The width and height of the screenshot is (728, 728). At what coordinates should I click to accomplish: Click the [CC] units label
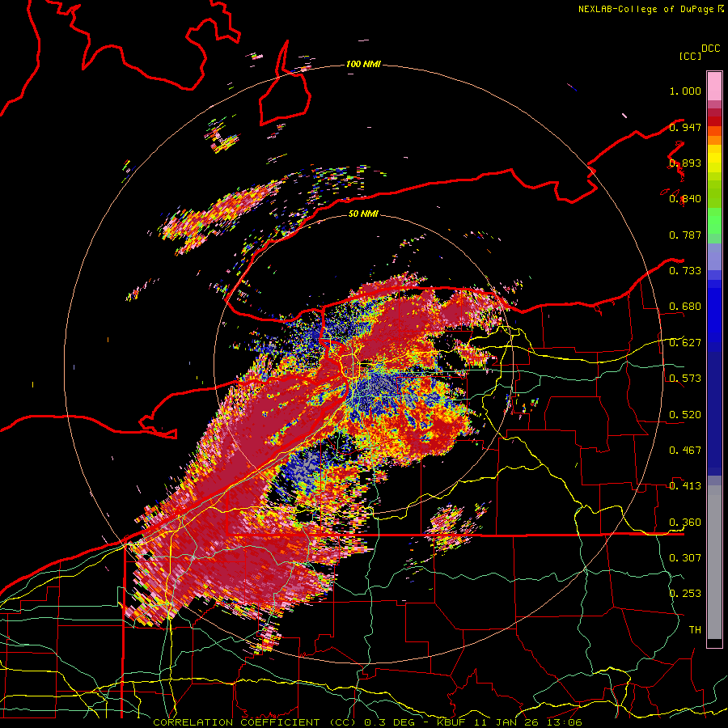[691, 56]
